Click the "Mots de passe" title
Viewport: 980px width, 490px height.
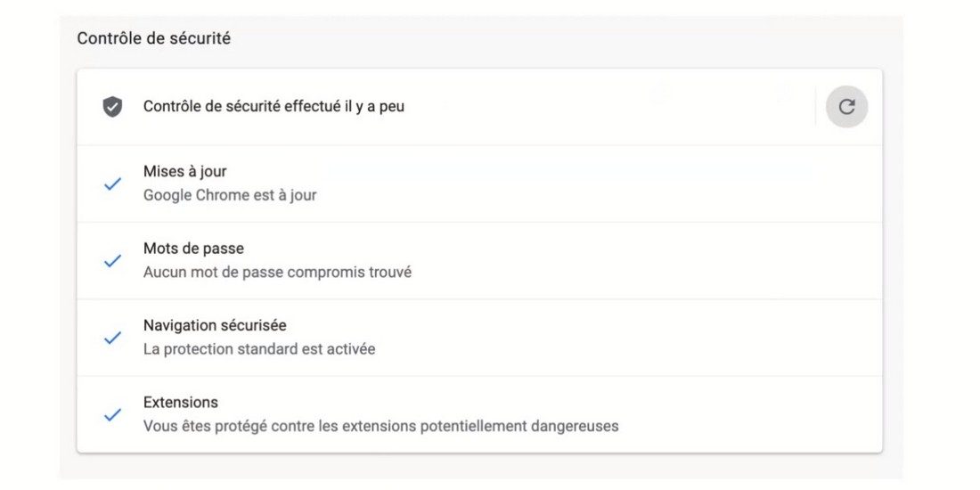click(193, 249)
